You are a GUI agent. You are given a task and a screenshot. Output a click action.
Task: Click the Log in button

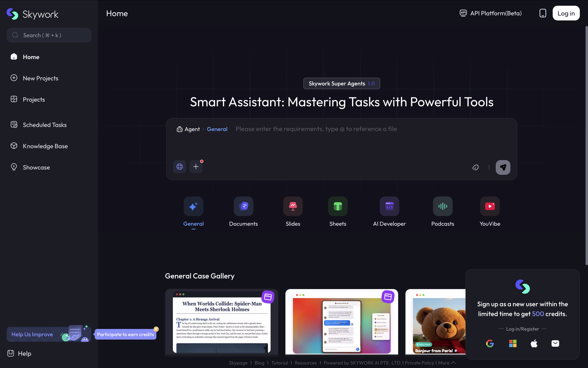566,13
